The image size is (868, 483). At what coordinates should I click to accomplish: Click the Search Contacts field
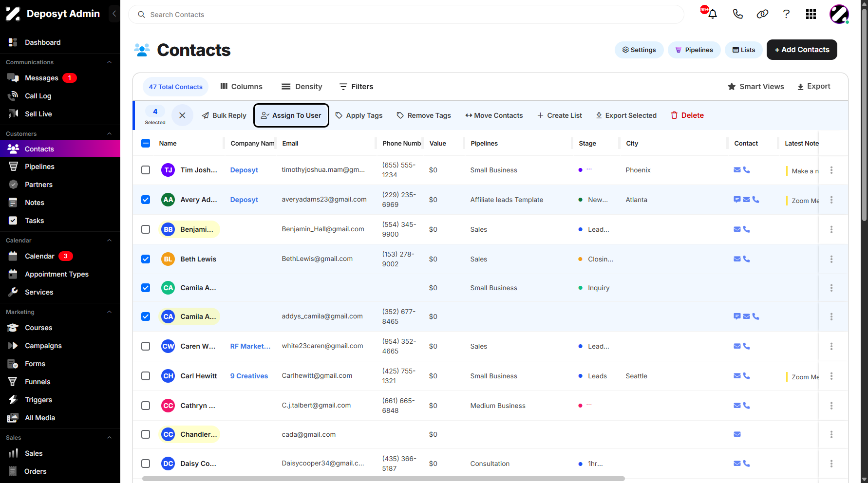point(406,15)
